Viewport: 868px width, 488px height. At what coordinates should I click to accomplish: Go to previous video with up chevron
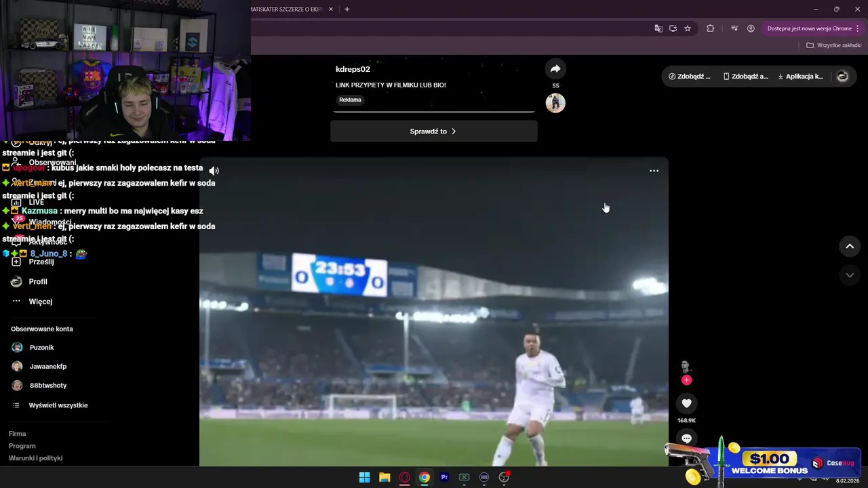pyautogui.click(x=850, y=247)
